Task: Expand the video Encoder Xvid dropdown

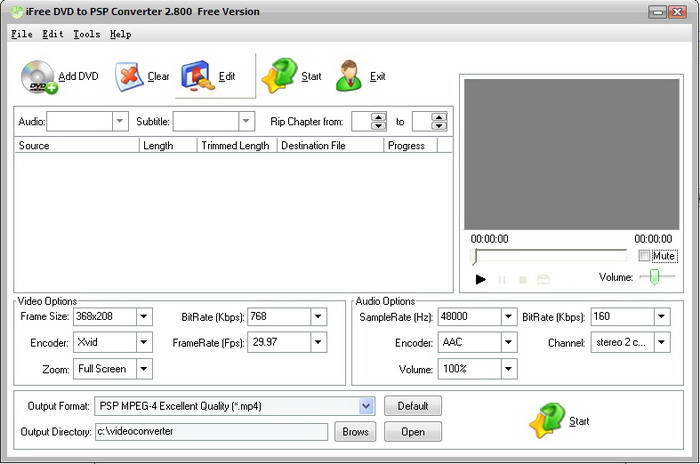Action: click(144, 343)
